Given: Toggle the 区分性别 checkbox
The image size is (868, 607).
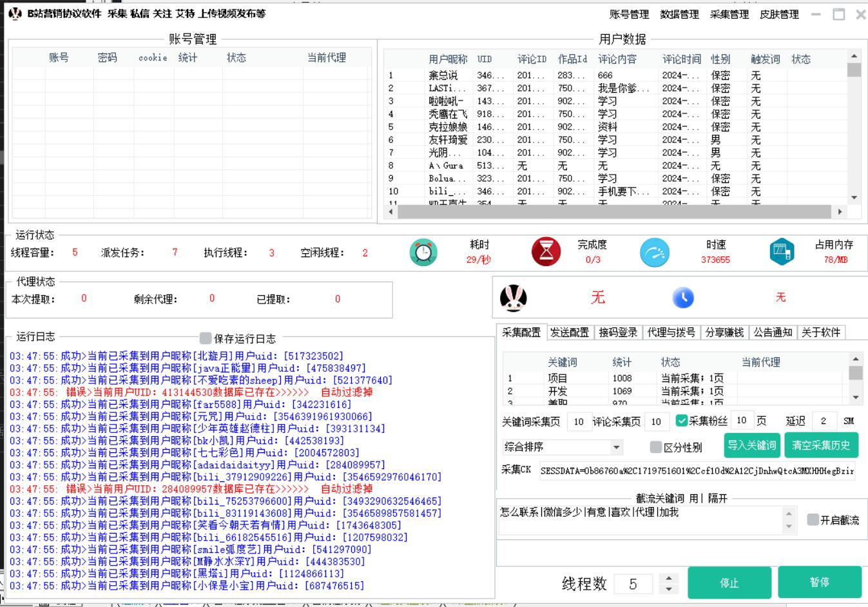Looking at the screenshot, I should (x=656, y=447).
